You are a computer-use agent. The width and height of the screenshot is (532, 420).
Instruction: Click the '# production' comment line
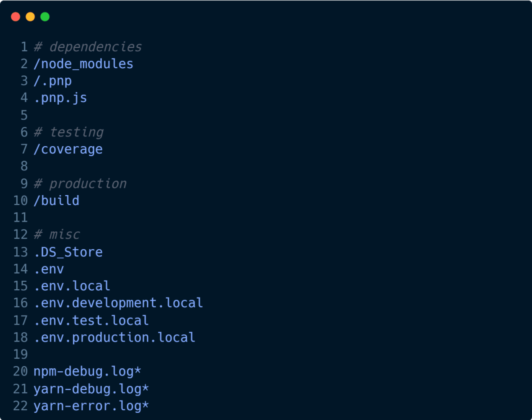(x=80, y=184)
